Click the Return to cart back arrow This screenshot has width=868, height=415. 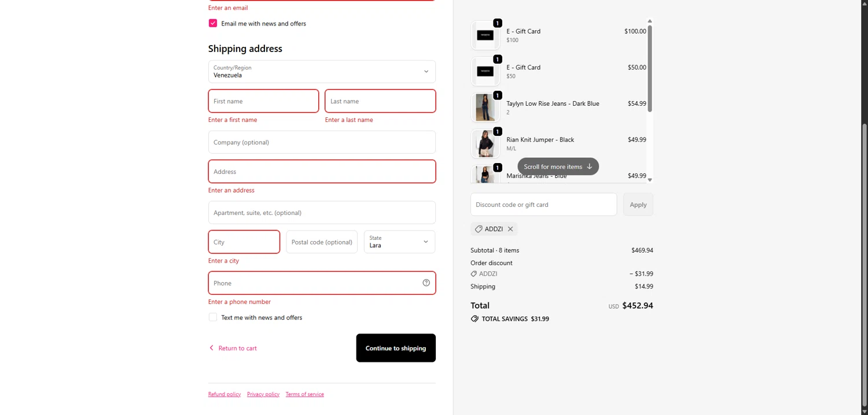(211, 348)
